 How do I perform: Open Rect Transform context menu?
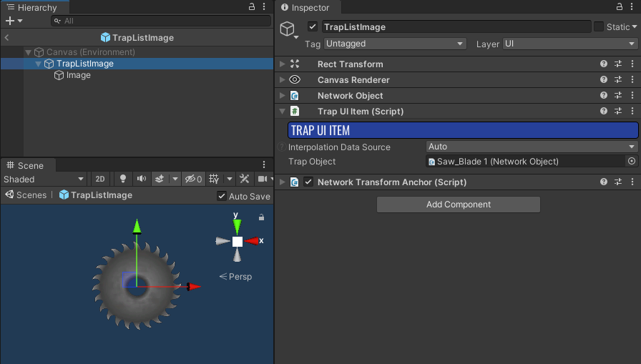click(x=632, y=64)
